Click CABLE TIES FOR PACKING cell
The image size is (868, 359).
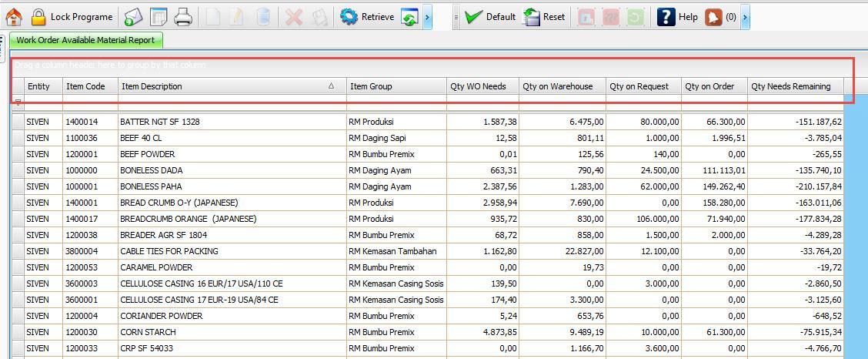(232, 251)
